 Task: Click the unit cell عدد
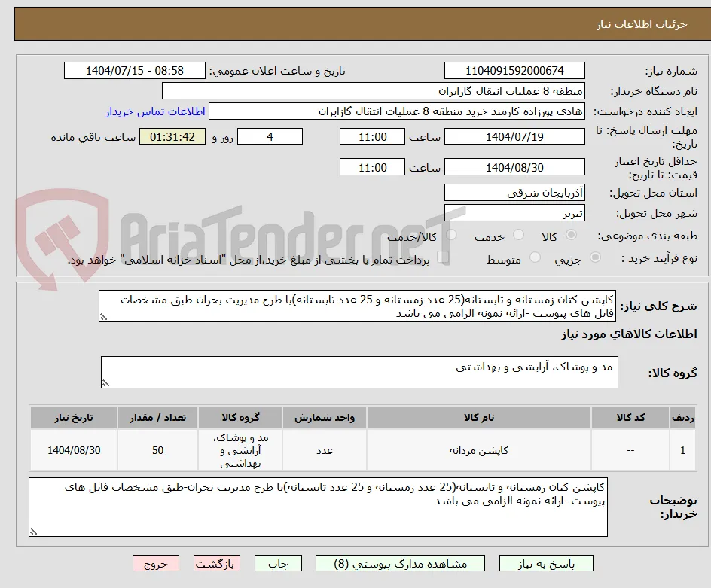(325, 450)
